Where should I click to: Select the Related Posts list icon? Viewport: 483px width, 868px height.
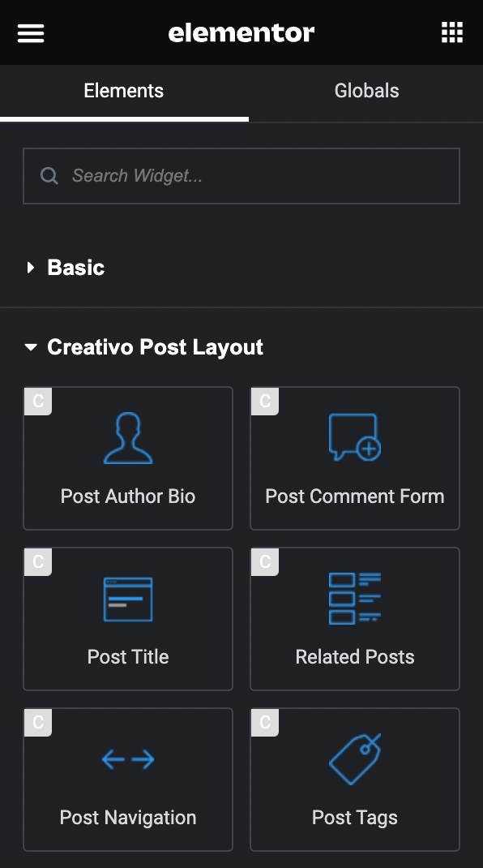(x=355, y=599)
